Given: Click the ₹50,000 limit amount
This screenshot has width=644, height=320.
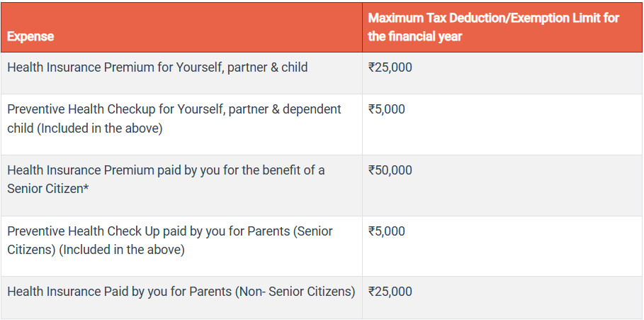Looking at the screenshot, I should tap(390, 170).
